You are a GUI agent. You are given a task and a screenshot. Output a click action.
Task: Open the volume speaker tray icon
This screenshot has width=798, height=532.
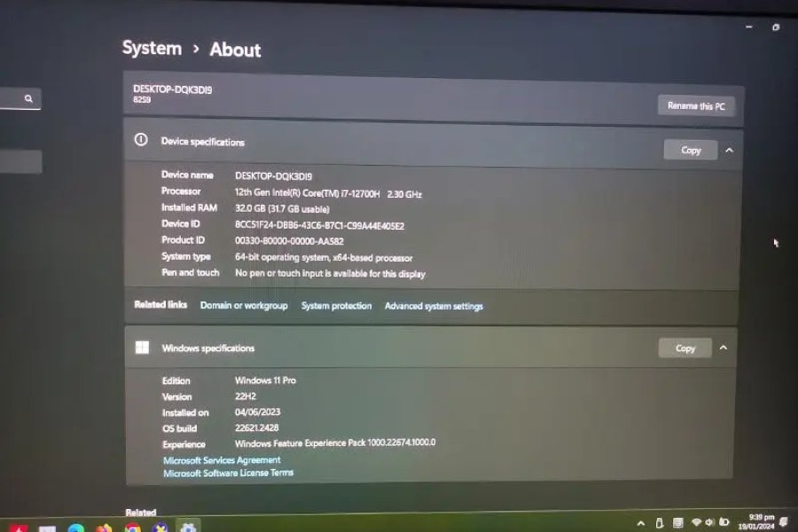point(709,522)
